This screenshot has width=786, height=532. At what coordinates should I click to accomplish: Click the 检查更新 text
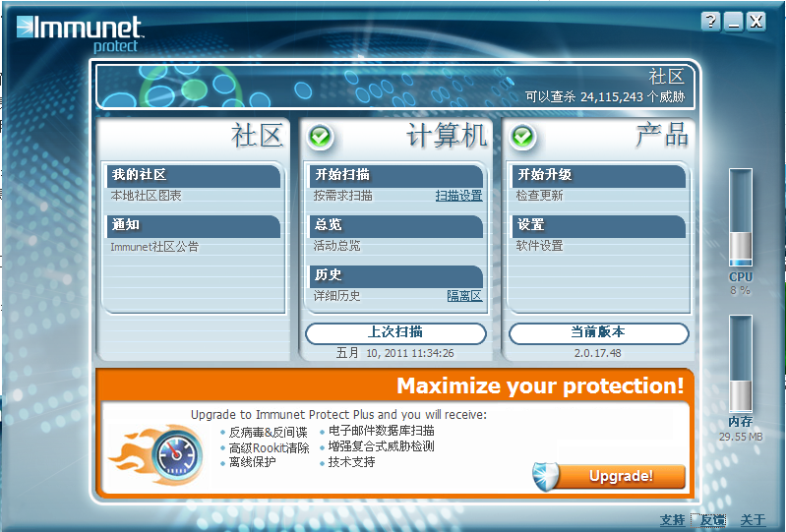point(539,196)
